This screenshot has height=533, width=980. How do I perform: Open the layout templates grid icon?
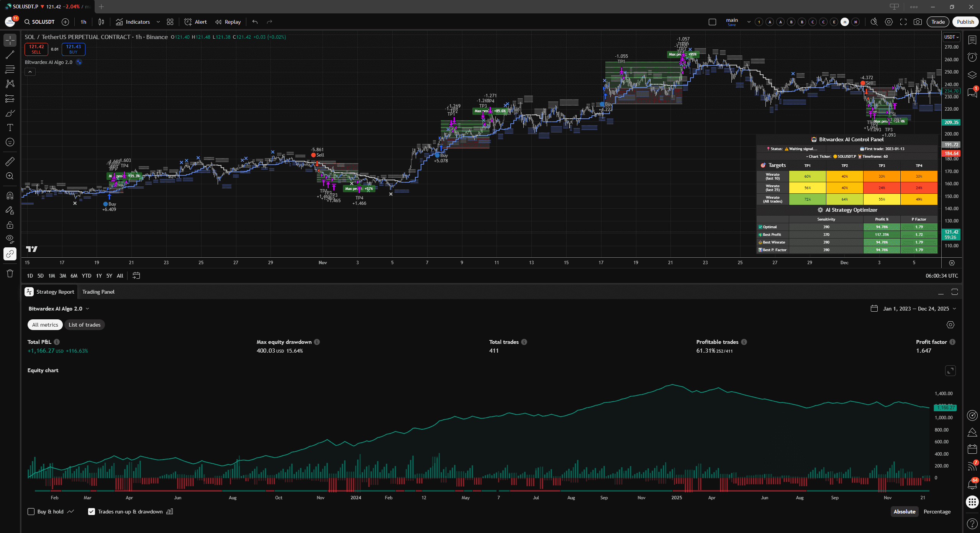[x=170, y=22]
